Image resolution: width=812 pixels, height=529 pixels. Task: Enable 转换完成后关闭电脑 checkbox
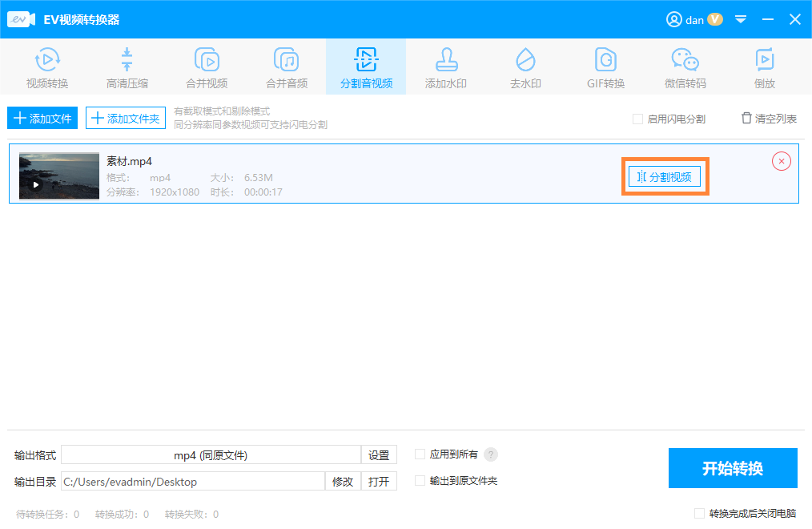(x=700, y=514)
